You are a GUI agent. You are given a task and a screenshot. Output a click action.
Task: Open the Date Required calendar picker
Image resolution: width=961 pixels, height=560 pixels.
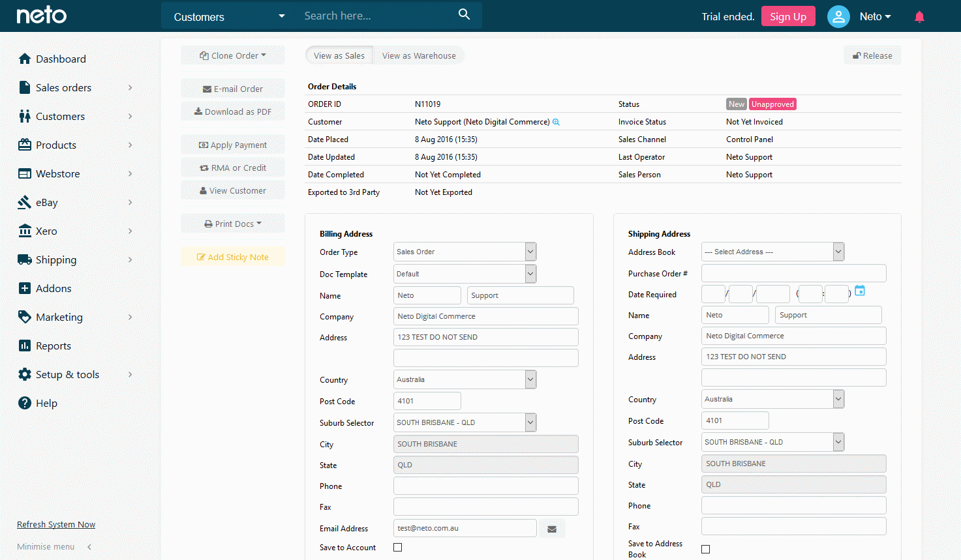pyautogui.click(x=860, y=291)
